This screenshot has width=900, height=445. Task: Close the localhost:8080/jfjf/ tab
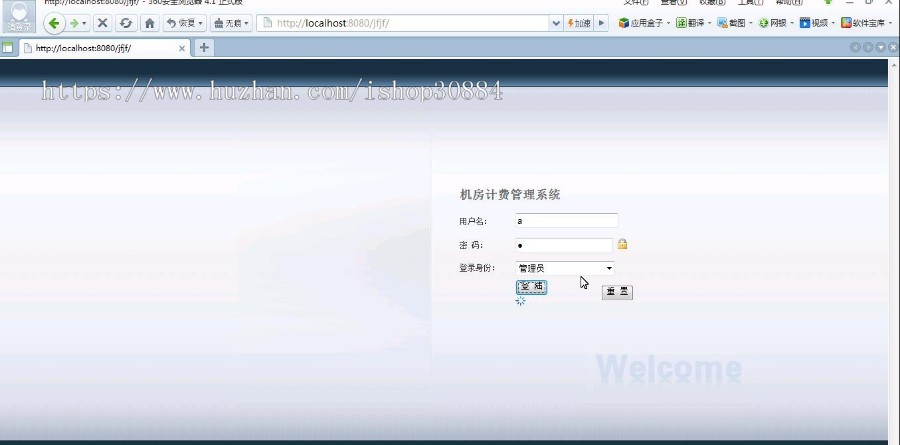182,49
